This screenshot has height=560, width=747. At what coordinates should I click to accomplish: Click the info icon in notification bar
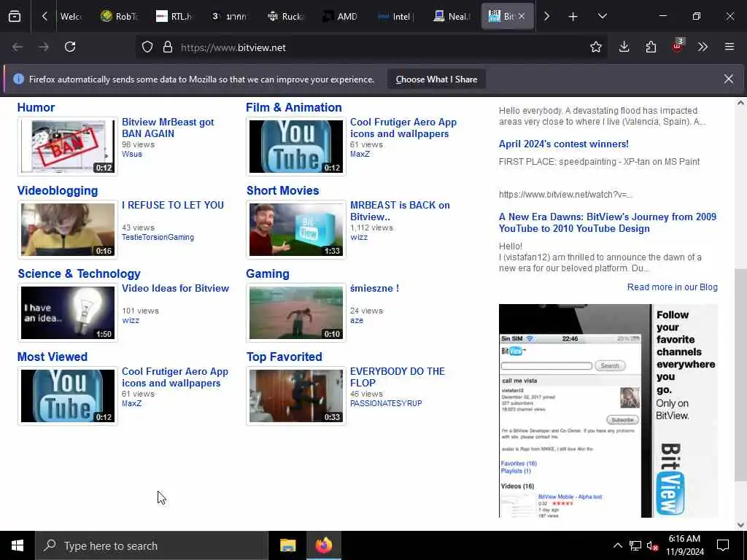pyautogui.click(x=18, y=79)
